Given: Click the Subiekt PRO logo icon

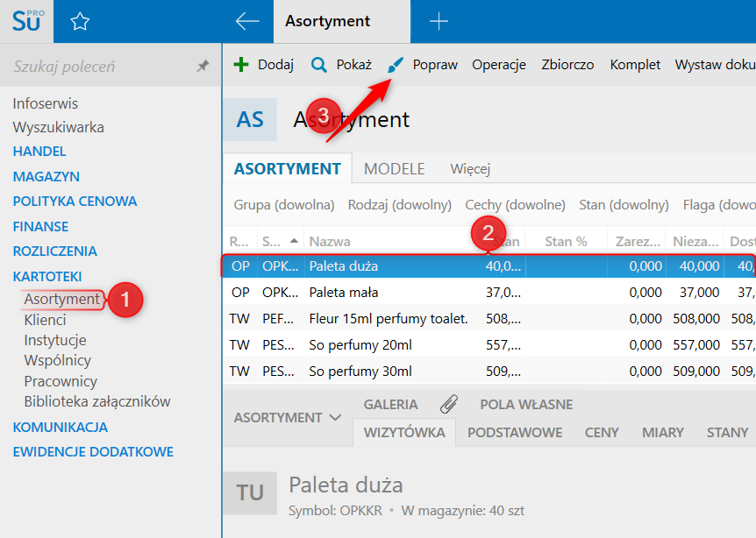Looking at the screenshot, I should click(x=26, y=21).
